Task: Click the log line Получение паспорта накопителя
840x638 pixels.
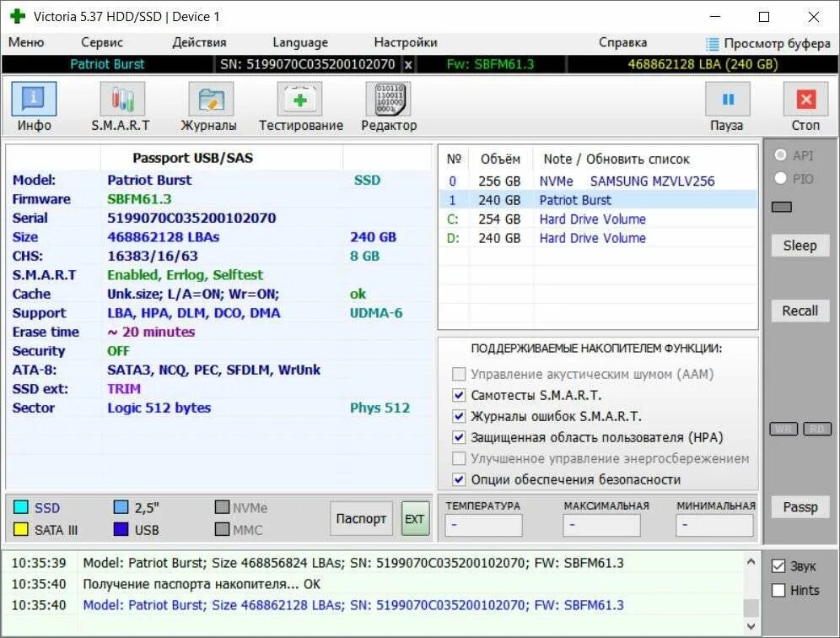Action: point(202,584)
